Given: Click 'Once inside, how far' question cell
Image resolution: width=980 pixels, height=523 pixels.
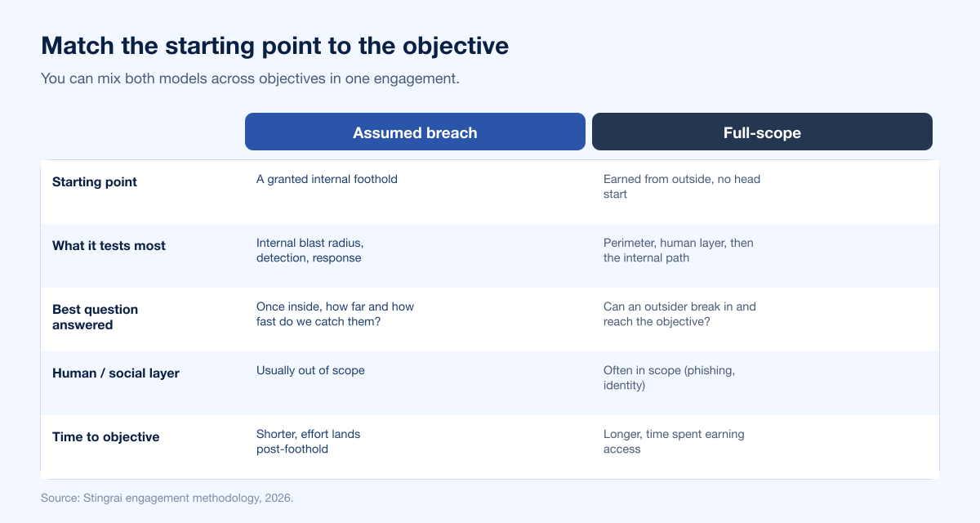Looking at the screenshot, I should 336,314.
